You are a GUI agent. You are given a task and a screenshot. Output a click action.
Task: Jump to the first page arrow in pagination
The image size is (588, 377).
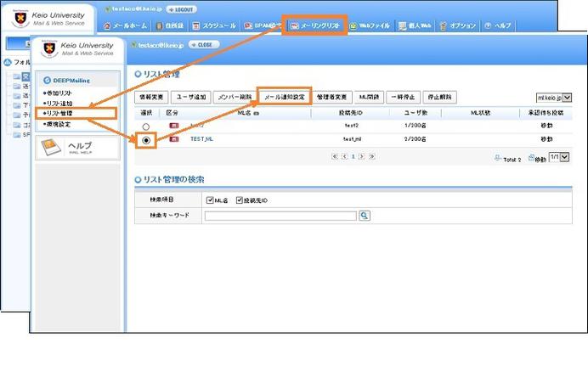(x=335, y=156)
